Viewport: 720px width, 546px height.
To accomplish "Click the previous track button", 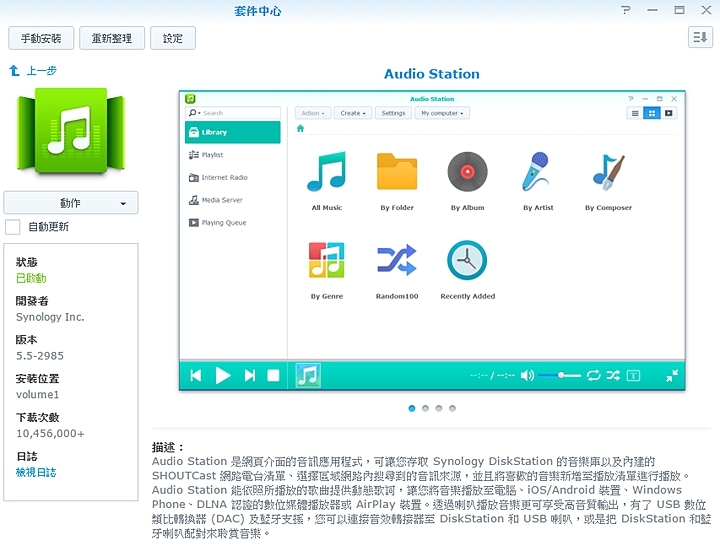I will pos(196,376).
